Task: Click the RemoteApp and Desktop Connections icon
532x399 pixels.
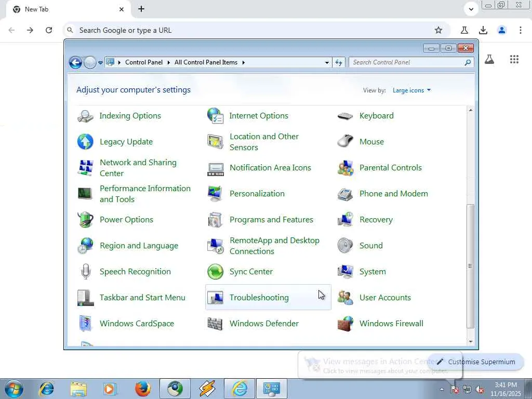Action: [215, 246]
